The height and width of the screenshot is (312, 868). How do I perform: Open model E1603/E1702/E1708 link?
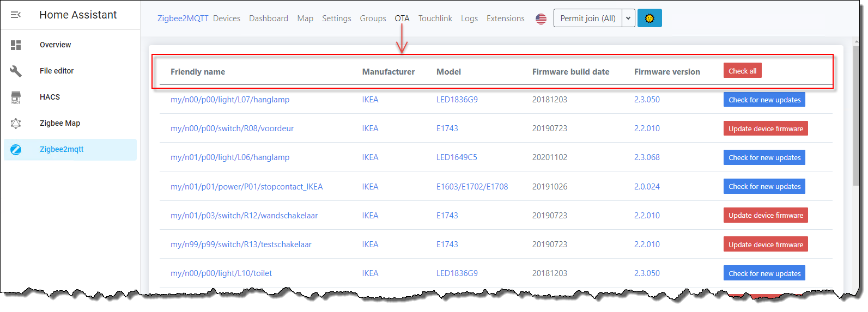click(472, 187)
